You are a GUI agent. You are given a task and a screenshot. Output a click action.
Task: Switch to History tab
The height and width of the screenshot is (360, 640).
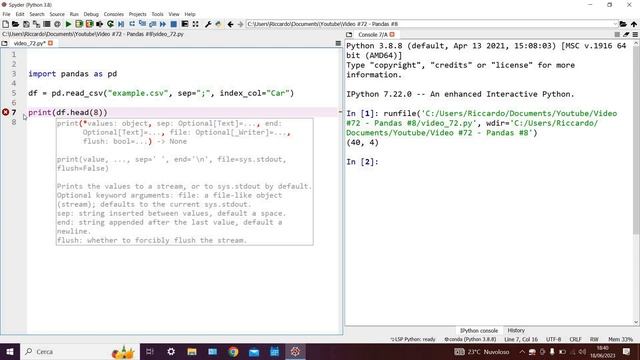coord(516,331)
